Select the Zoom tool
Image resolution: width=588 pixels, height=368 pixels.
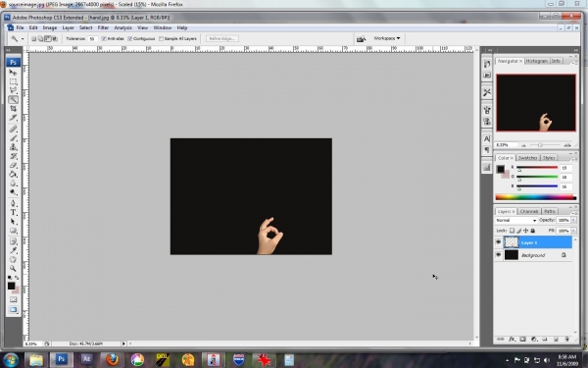13,269
